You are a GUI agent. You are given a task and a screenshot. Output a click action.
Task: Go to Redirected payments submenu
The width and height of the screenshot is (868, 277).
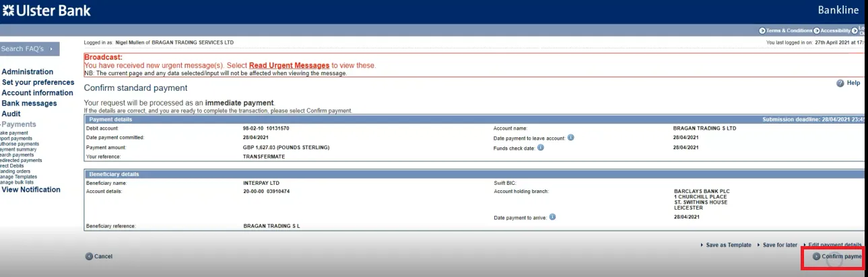tap(21, 161)
